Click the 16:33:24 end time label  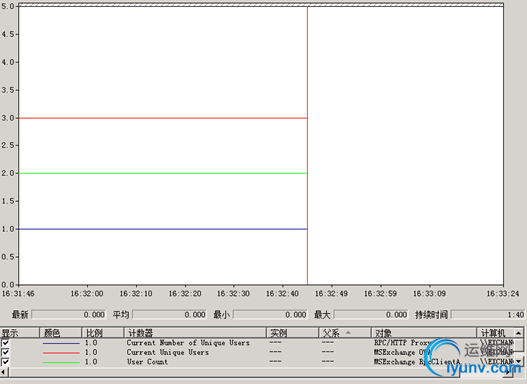pos(503,294)
